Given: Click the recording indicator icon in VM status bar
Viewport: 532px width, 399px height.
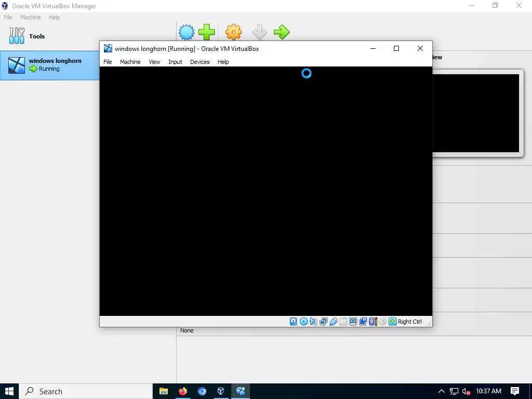Looking at the screenshot, I should 363,321.
